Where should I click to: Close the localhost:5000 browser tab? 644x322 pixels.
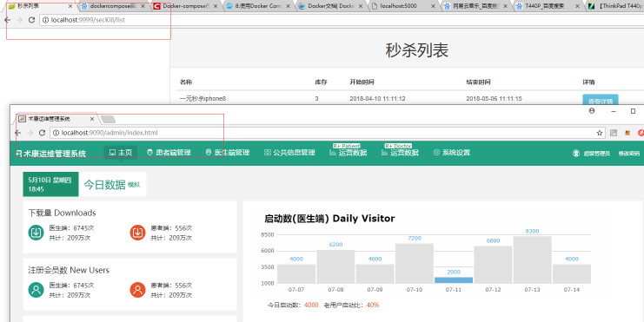point(433,6)
